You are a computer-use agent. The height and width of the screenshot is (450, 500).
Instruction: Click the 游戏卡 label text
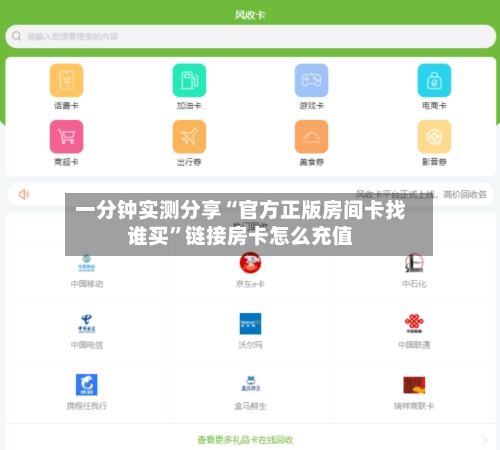pyautogui.click(x=311, y=106)
